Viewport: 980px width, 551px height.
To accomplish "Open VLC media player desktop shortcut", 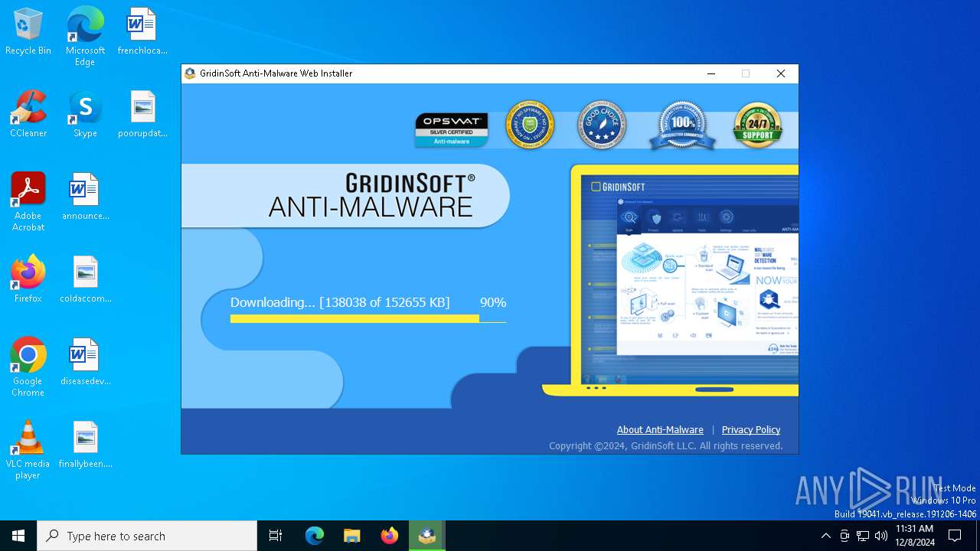I will tap(28, 449).
